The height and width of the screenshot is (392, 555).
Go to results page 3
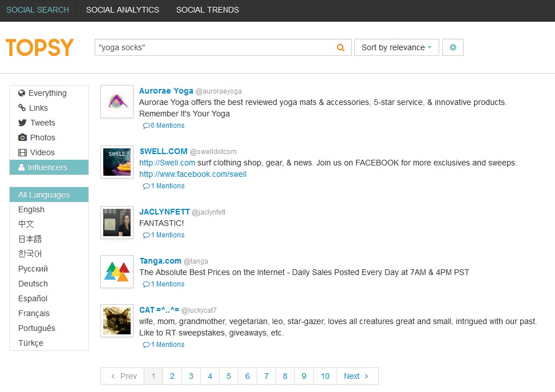(x=191, y=376)
